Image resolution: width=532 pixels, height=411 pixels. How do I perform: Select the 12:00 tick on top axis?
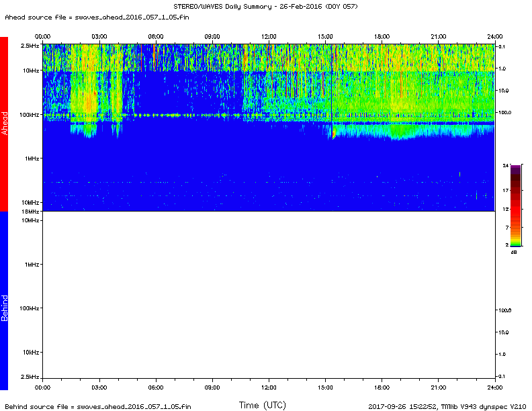click(269, 36)
